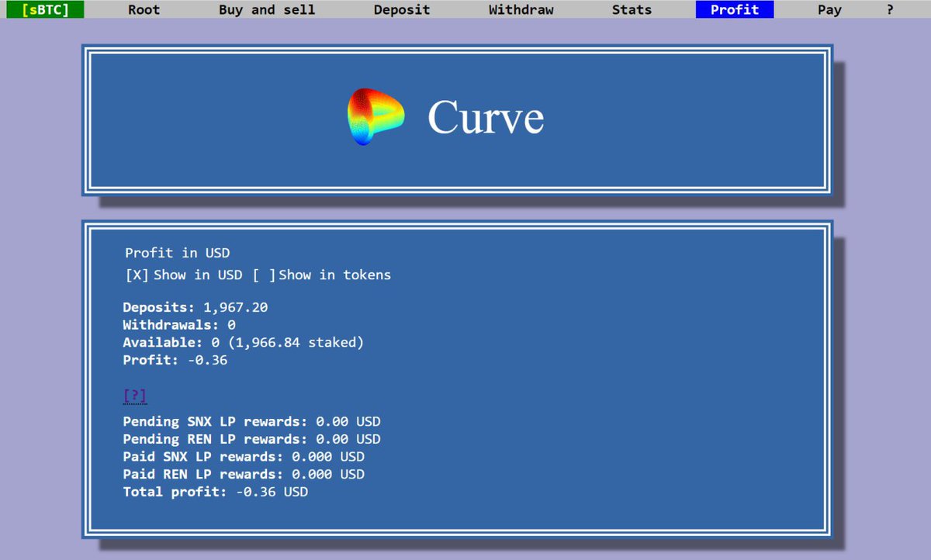The image size is (931, 560).
Task: Click 'Paid SNX LP rewards' line
Action: 244,457
